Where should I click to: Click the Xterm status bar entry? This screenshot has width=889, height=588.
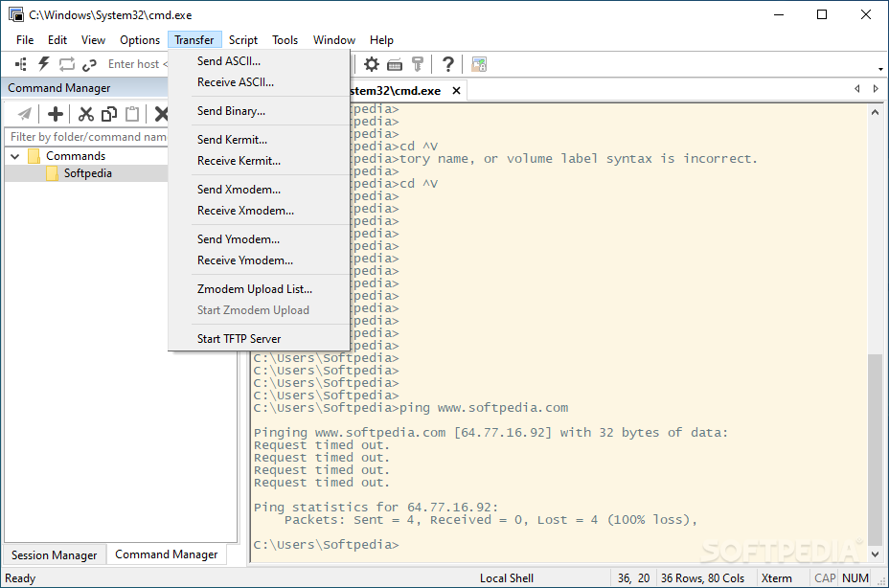pos(776,578)
